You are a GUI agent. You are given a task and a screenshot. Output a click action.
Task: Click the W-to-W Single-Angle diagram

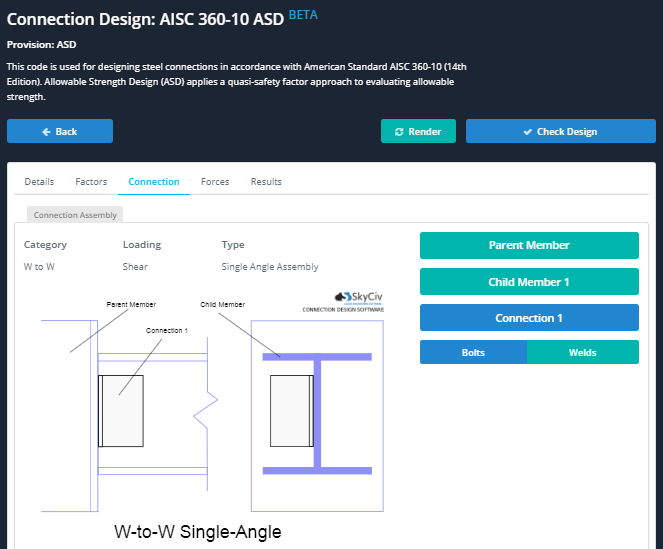click(212, 416)
